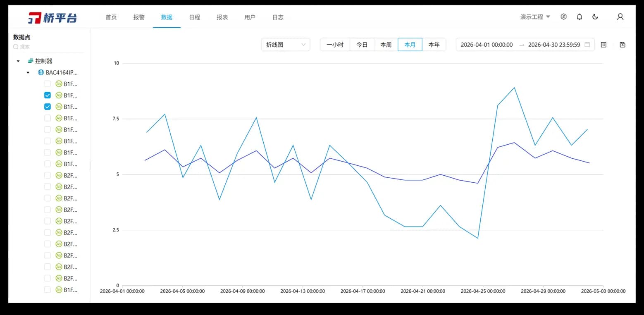Click the 数据点 panel heading
The image size is (644, 315).
(x=21, y=37)
